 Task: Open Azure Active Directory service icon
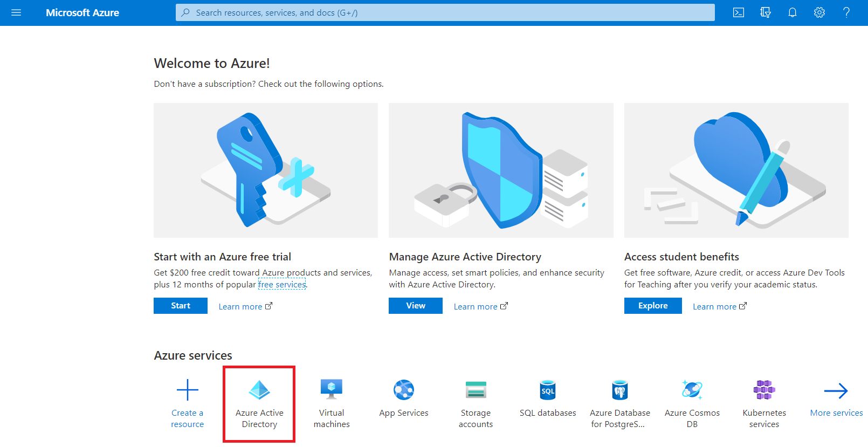pos(259,390)
